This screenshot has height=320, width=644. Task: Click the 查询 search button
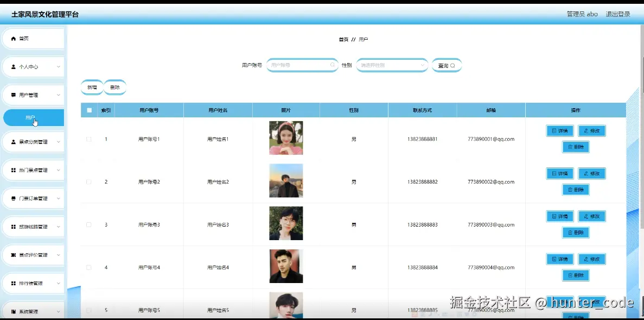pyautogui.click(x=447, y=65)
